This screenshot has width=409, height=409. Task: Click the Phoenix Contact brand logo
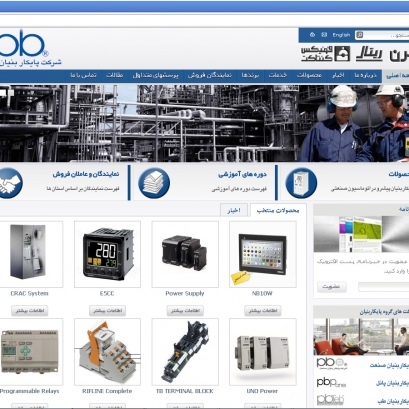tap(326, 54)
